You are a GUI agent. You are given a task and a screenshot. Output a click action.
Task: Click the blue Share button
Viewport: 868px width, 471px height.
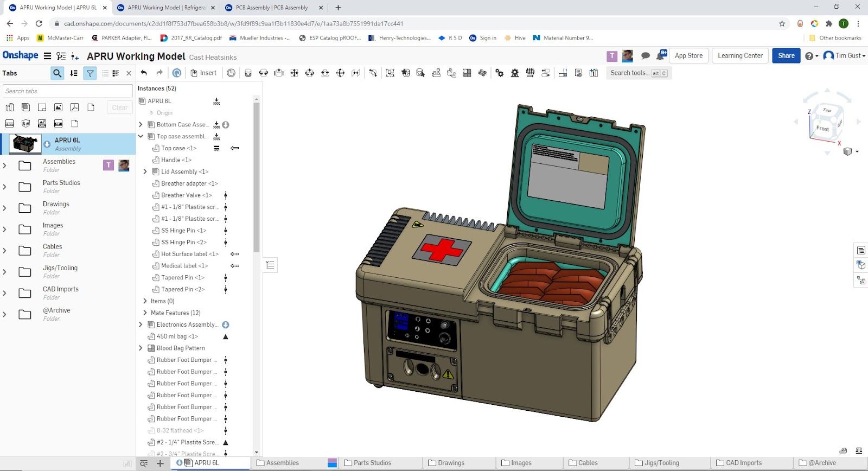click(786, 55)
